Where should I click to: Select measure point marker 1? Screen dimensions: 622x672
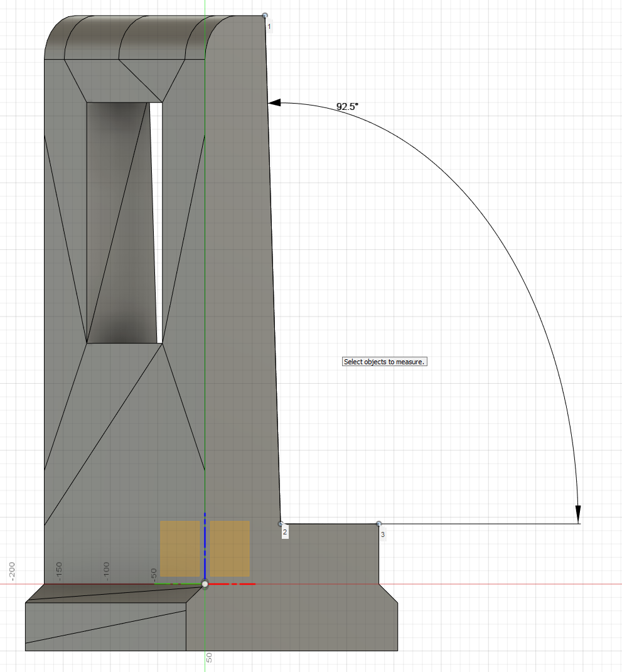265,14
